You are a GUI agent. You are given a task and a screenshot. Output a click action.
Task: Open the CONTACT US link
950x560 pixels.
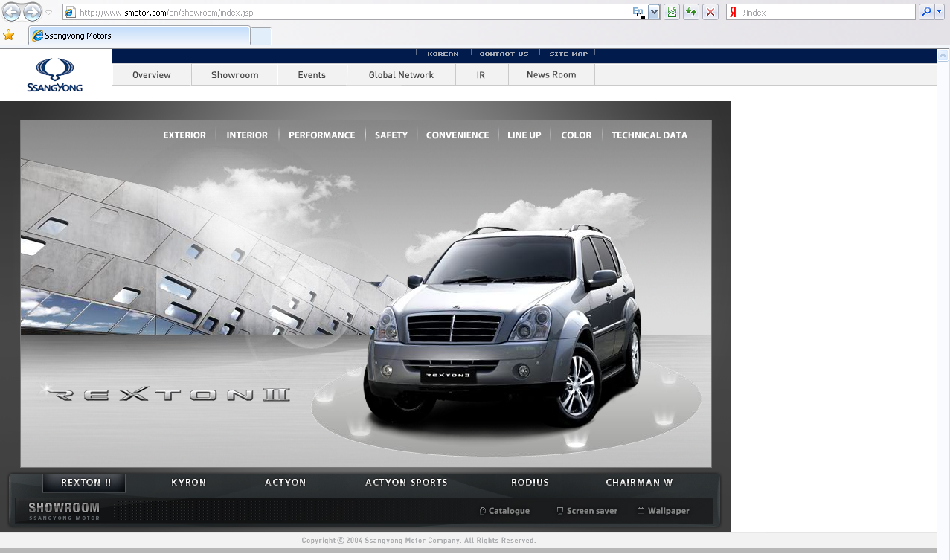[x=504, y=54]
